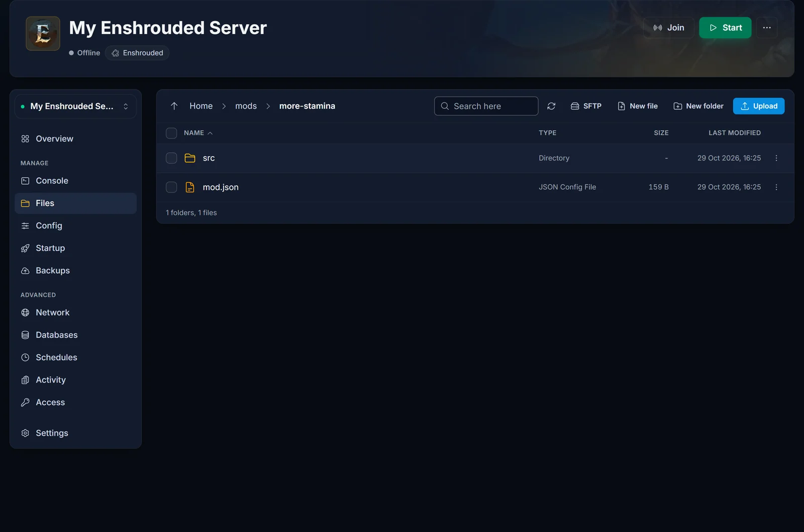Refresh the file list

[551, 106]
